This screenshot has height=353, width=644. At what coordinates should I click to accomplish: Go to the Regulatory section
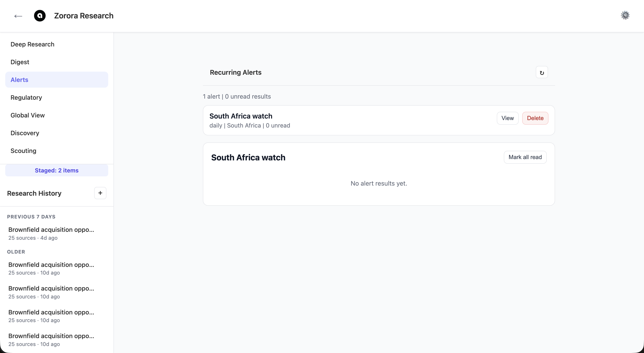(26, 98)
